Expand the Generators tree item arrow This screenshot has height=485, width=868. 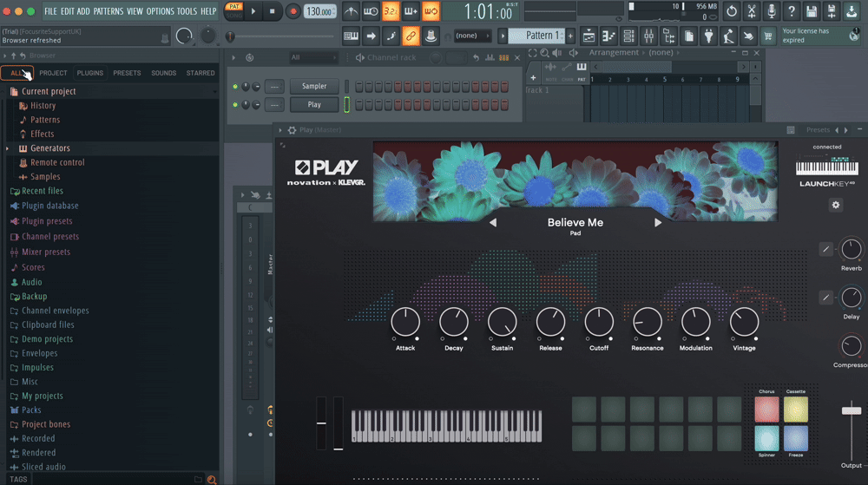pyautogui.click(x=7, y=148)
